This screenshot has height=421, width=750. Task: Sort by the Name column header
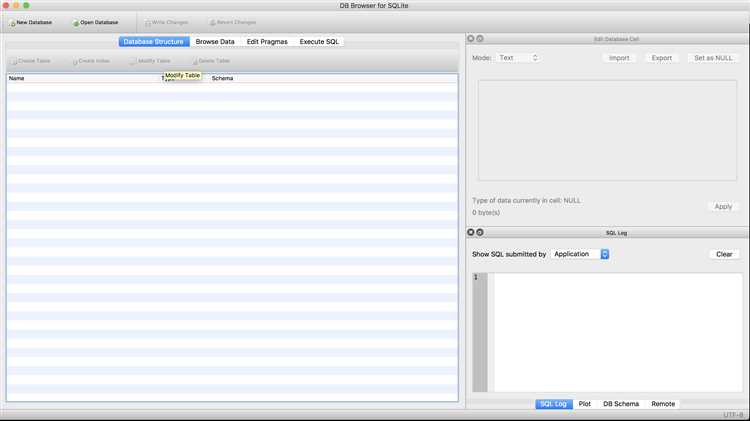click(84, 78)
